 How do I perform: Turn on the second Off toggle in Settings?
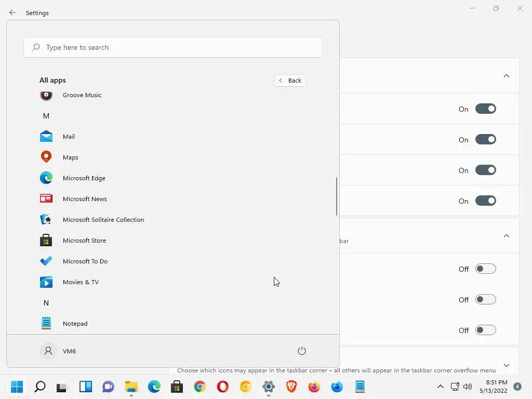[486, 299]
